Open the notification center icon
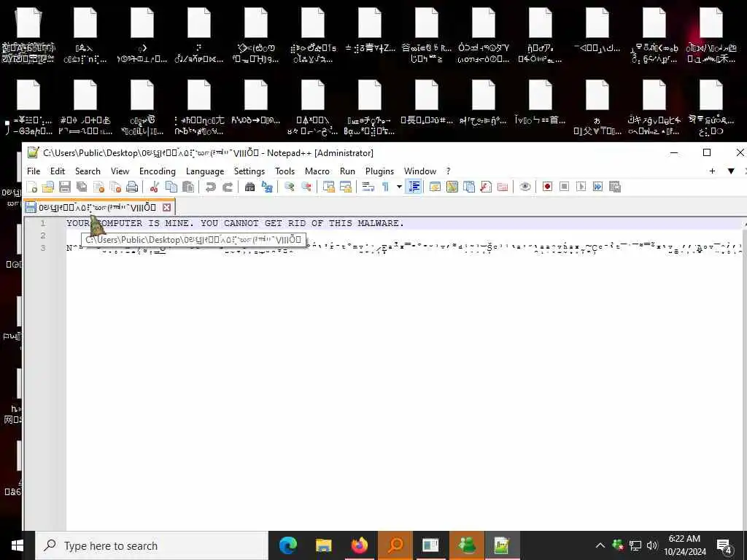 point(724,546)
